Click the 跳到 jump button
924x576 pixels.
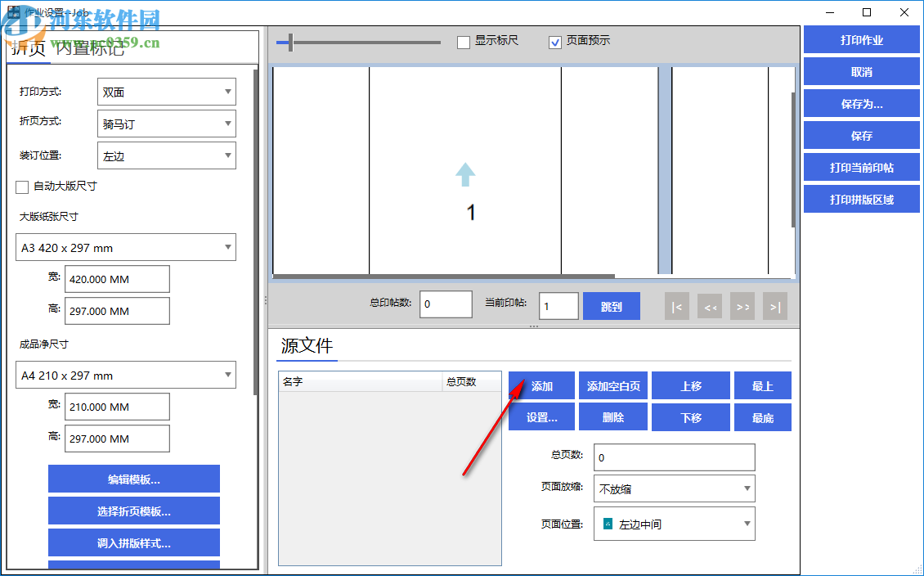click(x=611, y=307)
